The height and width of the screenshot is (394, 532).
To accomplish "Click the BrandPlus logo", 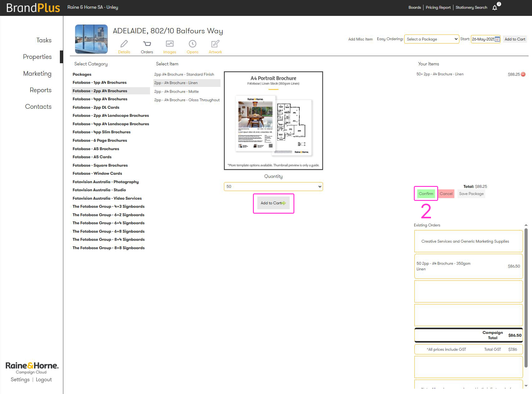I will [x=33, y=8].
